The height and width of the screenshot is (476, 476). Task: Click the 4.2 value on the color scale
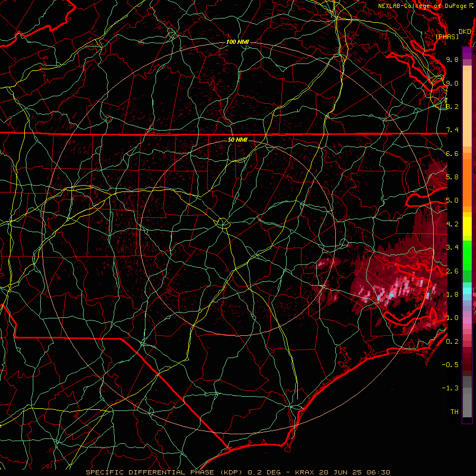tap(452, 224)
